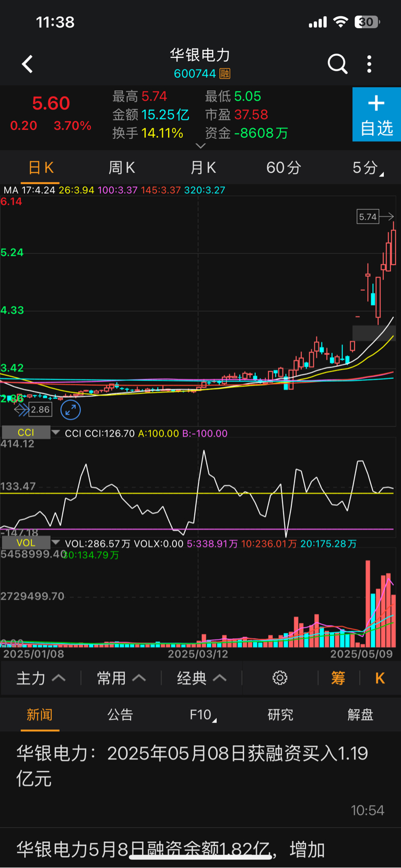Tap 换手 14.11% turnover value
The width and height of the screenshot is (401, 868).
pos(148,133)
